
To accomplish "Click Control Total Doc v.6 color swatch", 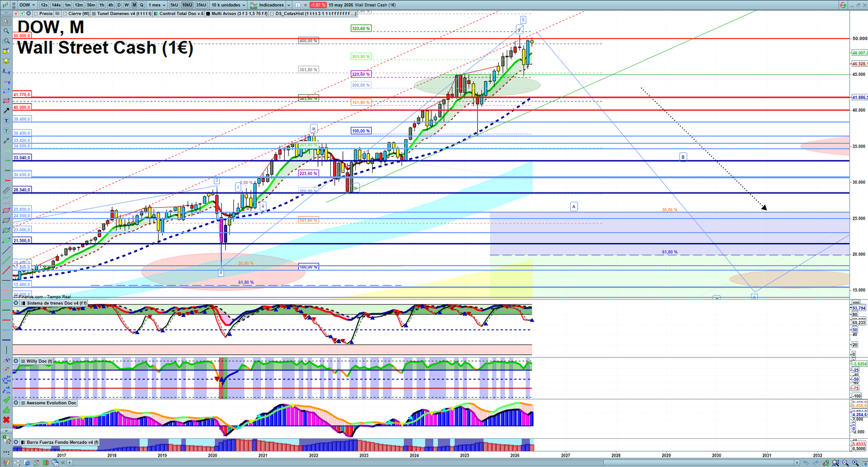I will (156, 14).
